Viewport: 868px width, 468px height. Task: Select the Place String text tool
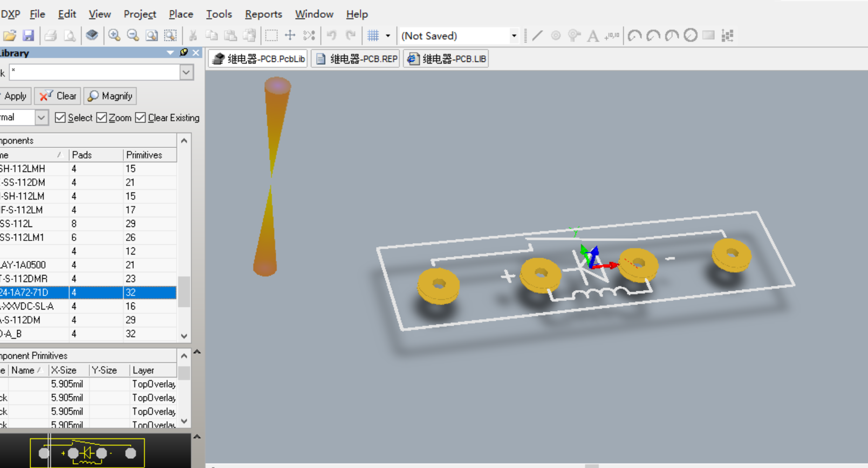tap(593, 36)
